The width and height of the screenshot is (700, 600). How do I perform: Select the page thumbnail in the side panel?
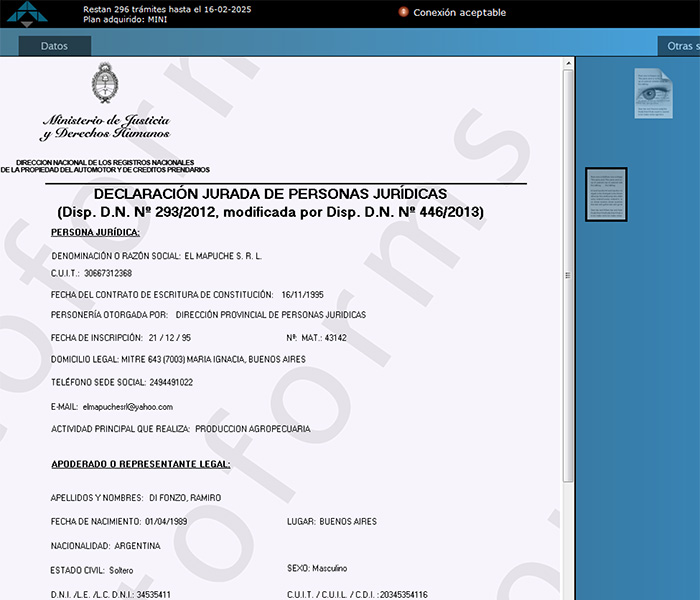[x=606, y=194]
